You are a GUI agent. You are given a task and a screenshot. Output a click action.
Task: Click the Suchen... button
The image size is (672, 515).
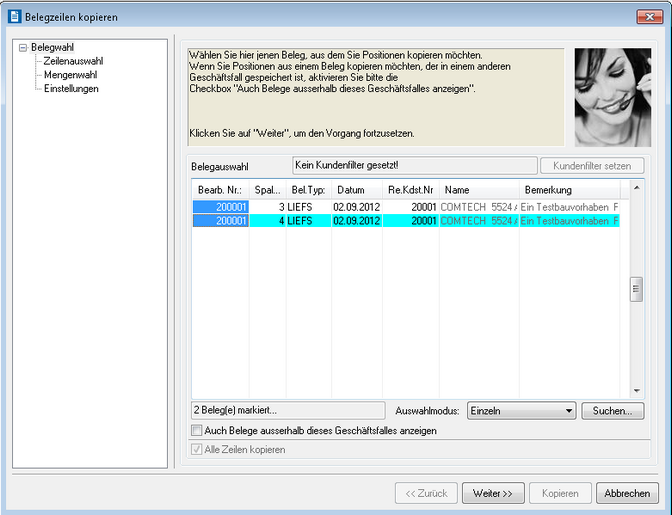pyautogui.click(x=612, y=410)
